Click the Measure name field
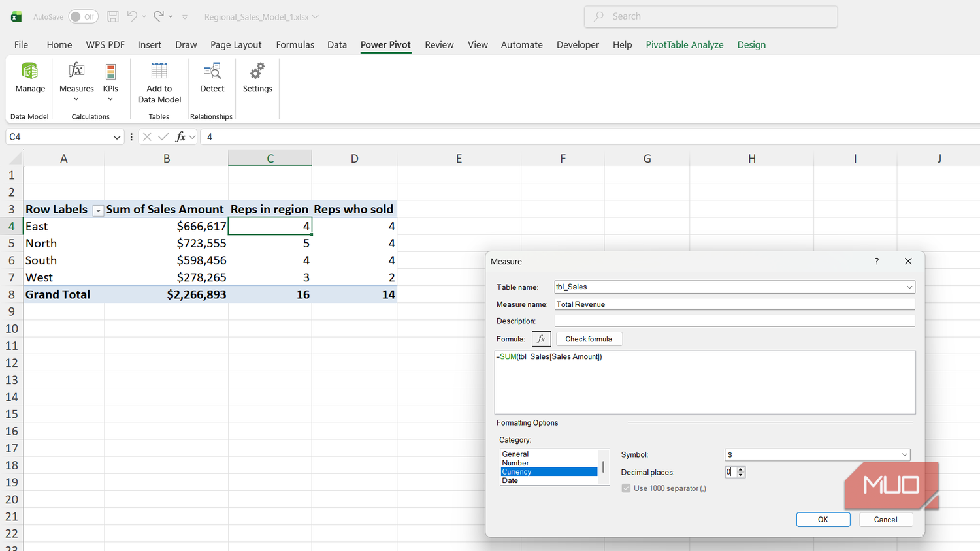This screenshot has width=980, height=551. pyautogui.click(x=734, y=304)
